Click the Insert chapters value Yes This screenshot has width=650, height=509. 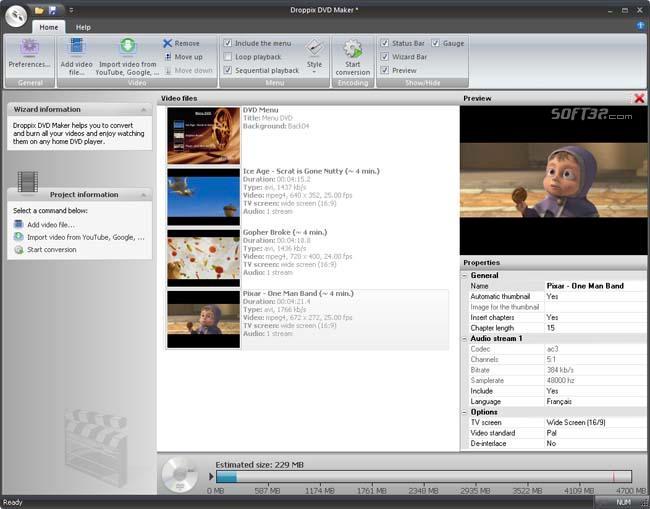(595, 318)
